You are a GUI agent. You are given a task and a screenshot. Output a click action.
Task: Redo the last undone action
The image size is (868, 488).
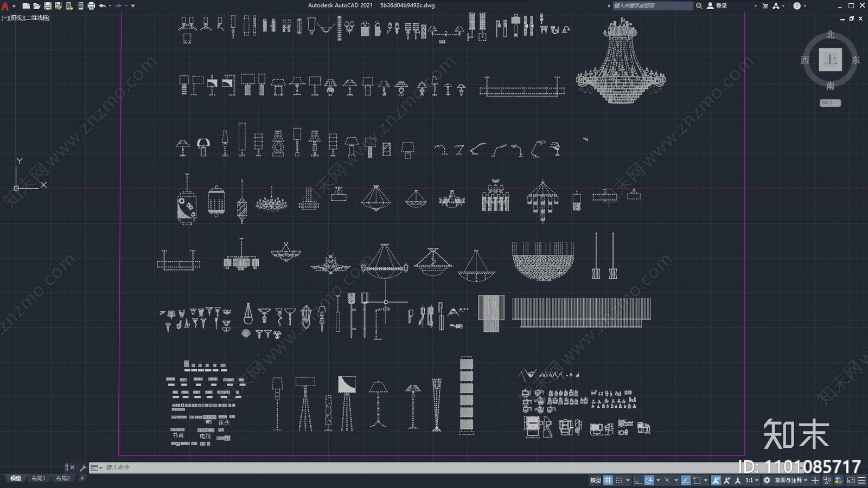[x=118, y=6]
